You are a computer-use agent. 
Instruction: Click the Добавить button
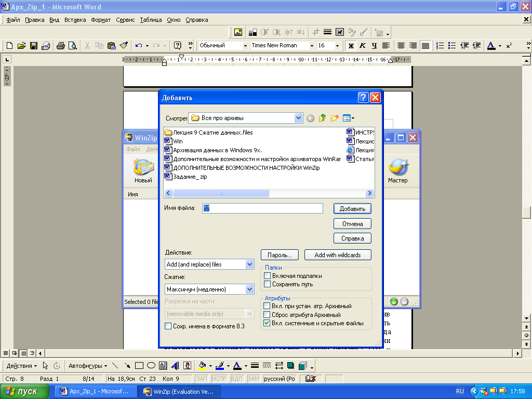point(352,209)
